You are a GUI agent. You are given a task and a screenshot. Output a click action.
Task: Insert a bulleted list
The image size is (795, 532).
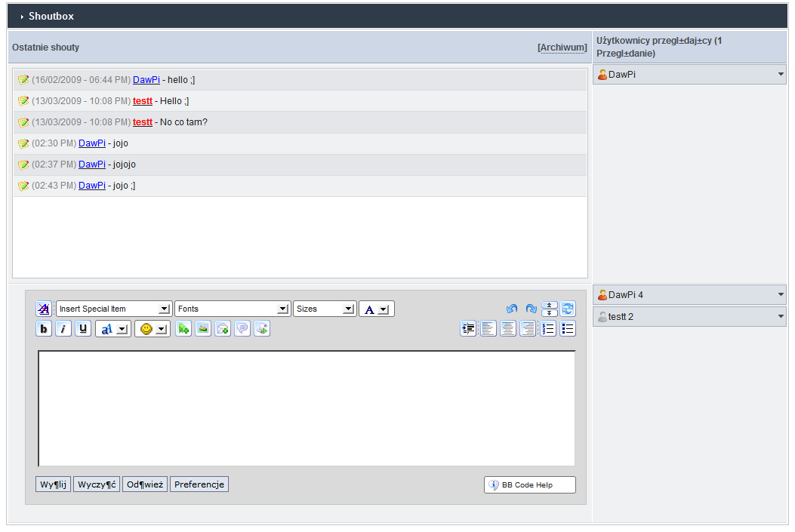pyautogui.click(x=568, y=329)
